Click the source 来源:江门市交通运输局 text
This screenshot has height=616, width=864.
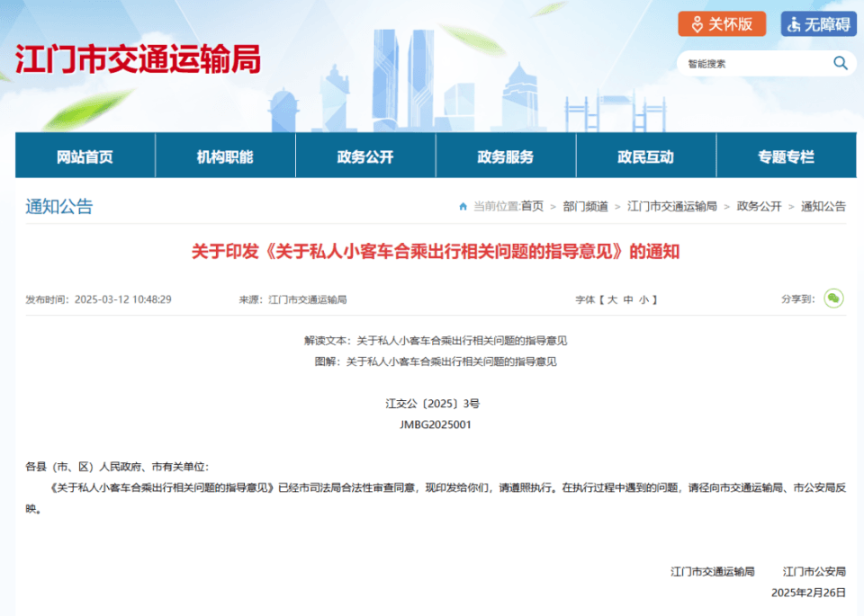tap(292, 299)
